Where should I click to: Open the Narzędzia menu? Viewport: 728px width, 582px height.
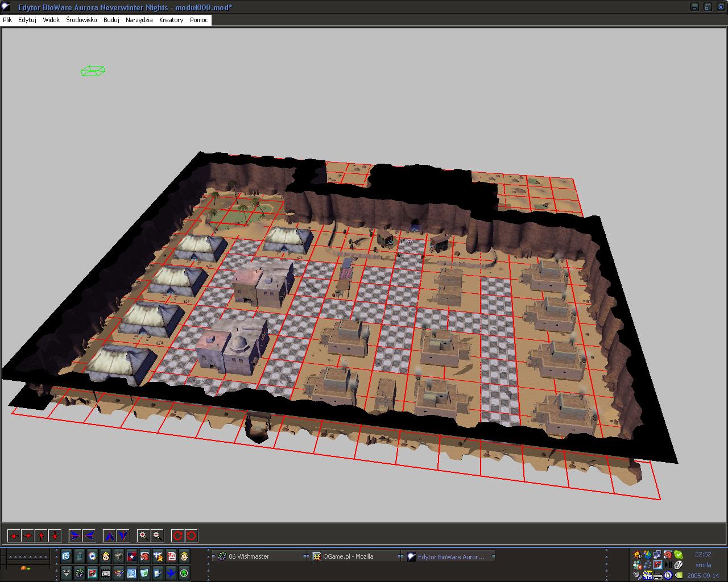[139, 20]
